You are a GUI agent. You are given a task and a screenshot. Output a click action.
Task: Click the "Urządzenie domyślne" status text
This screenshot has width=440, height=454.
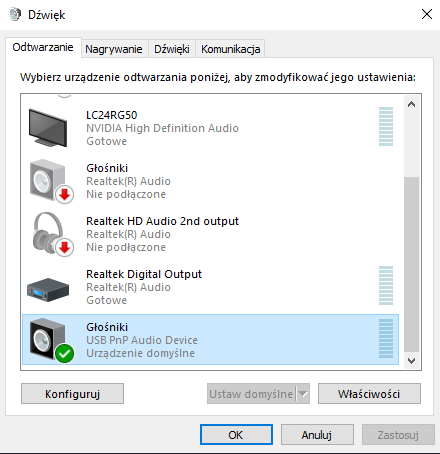140,353
